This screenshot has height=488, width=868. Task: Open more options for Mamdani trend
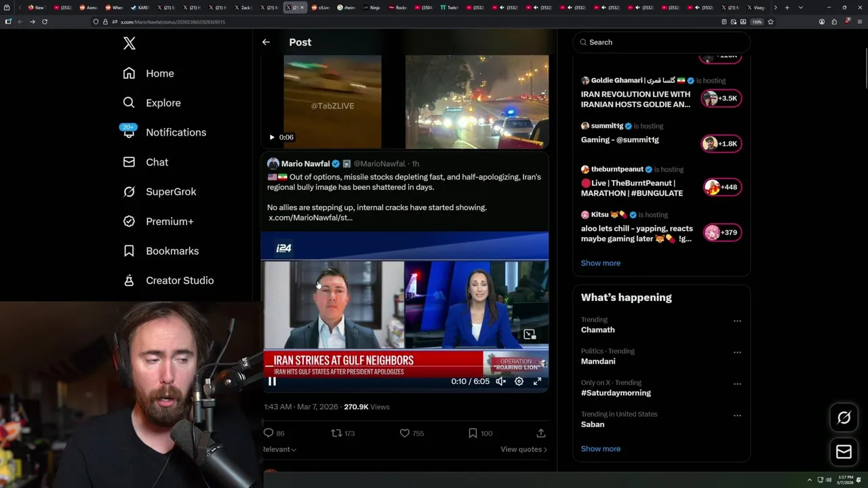coord(737,352)
